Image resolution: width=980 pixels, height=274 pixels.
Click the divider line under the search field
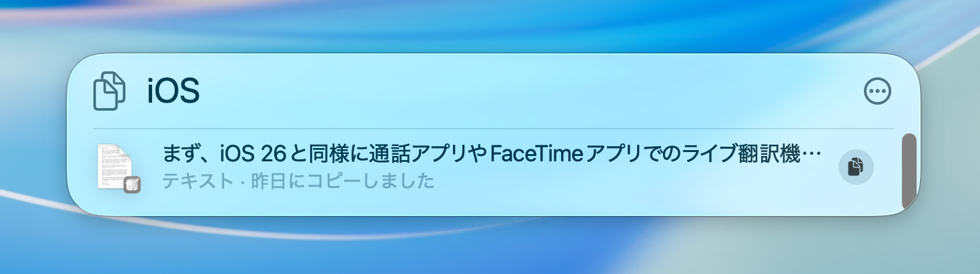(494, 128)
